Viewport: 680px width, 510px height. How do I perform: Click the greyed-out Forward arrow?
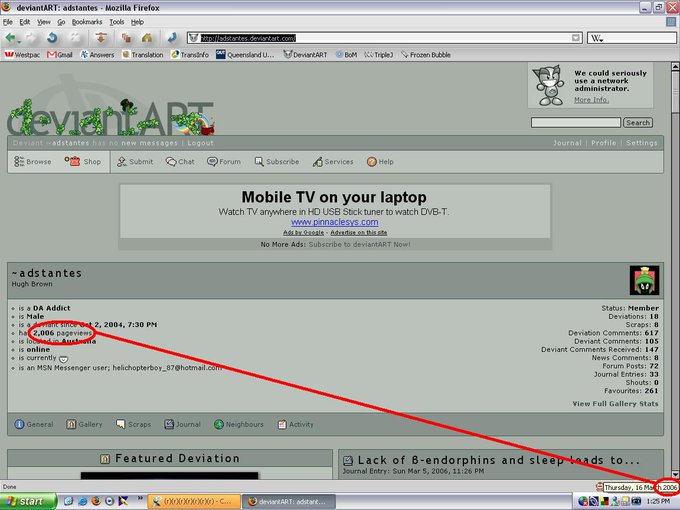31,38
